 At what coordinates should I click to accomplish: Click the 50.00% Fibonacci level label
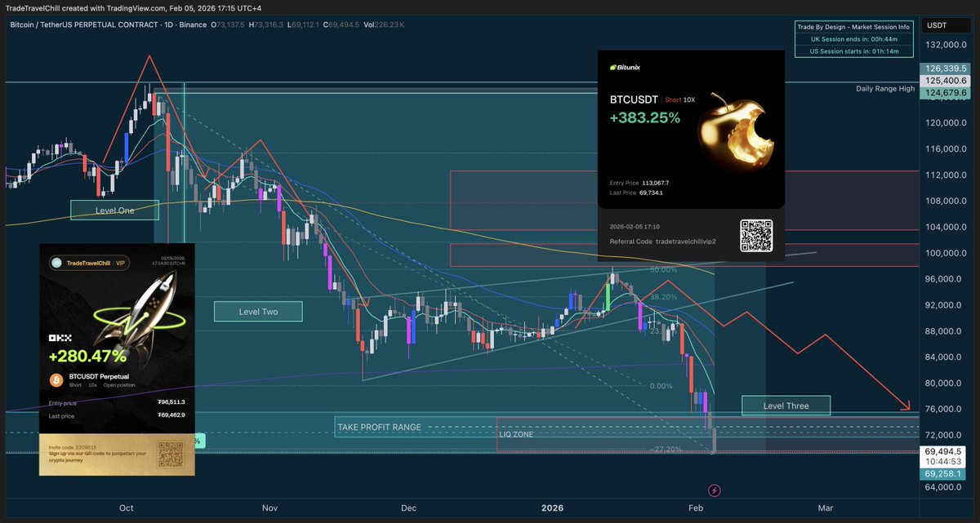(x=663, y=269)
